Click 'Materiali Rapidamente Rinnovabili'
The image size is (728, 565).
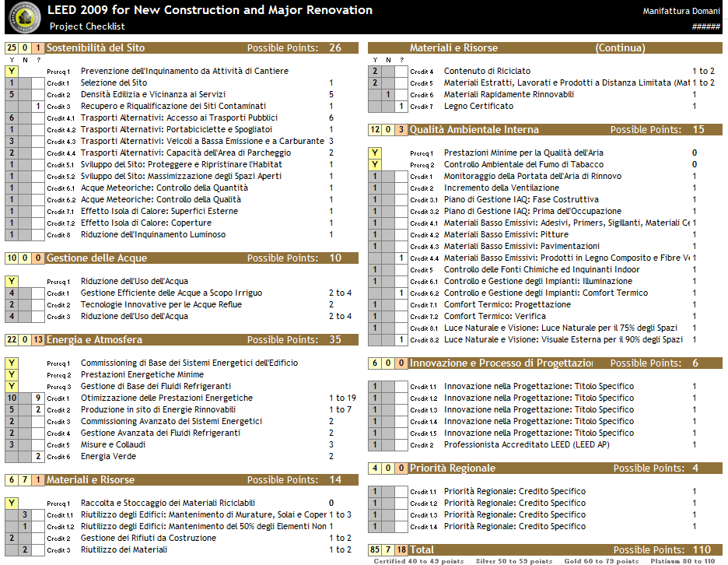(x=509, y=94)
